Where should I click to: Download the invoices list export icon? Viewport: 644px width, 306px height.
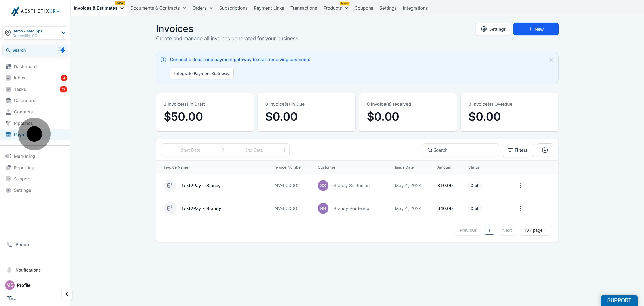point(545,150)
